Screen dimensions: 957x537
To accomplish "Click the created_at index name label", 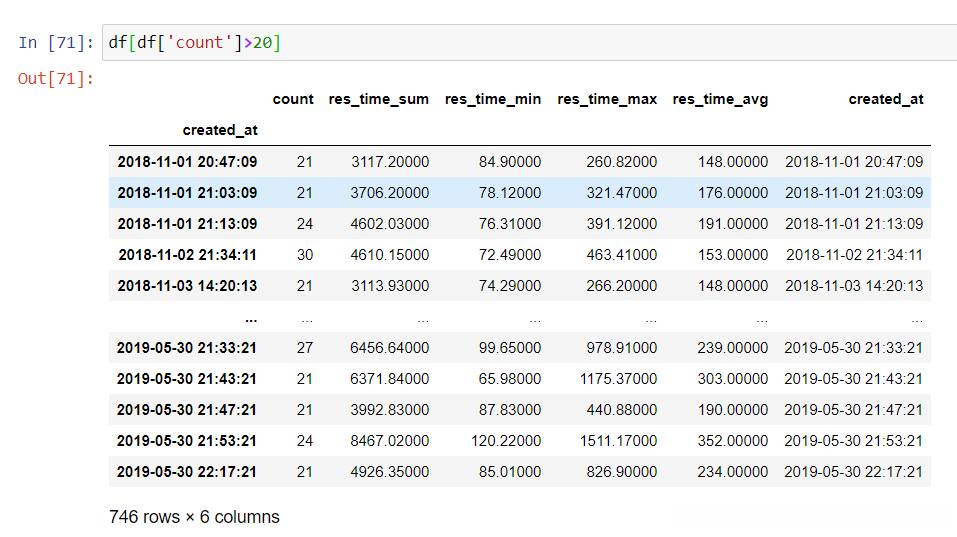I will (220, 130).
